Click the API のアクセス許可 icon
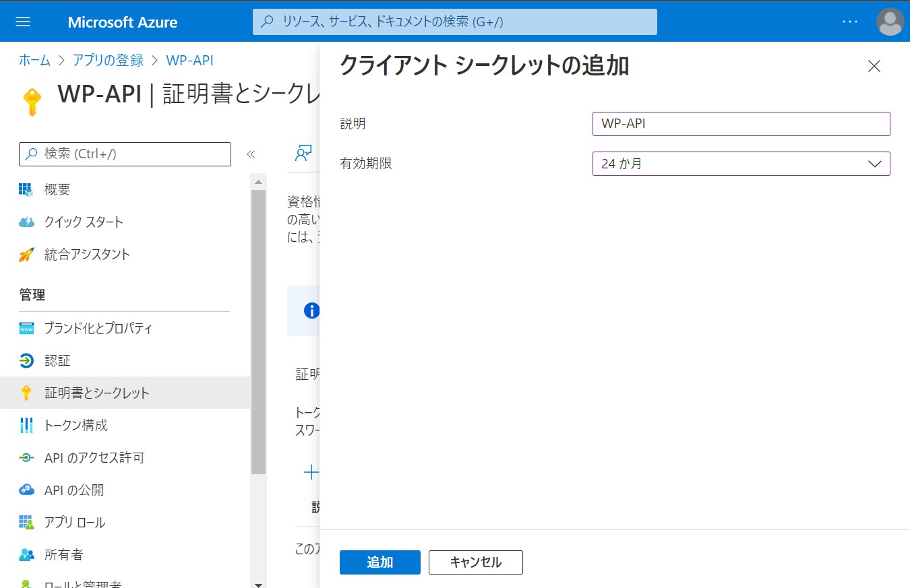 coord(26,458)
